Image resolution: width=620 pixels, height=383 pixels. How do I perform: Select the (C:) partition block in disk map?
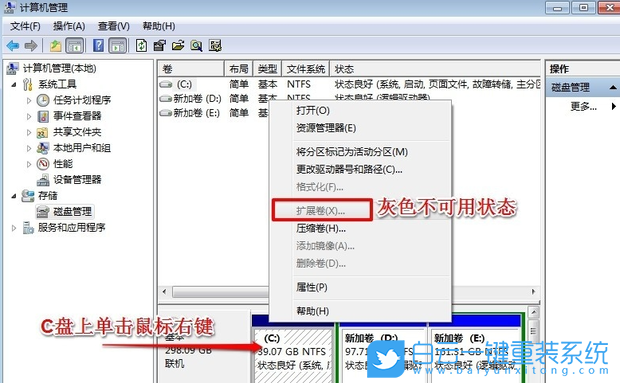tap(293, 355)
